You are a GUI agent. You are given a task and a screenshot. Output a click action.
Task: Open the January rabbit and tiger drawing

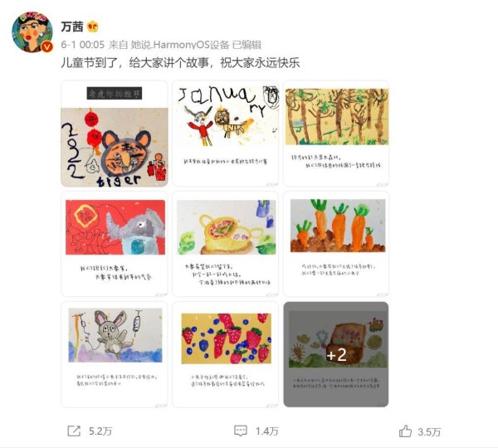point(225,134)
